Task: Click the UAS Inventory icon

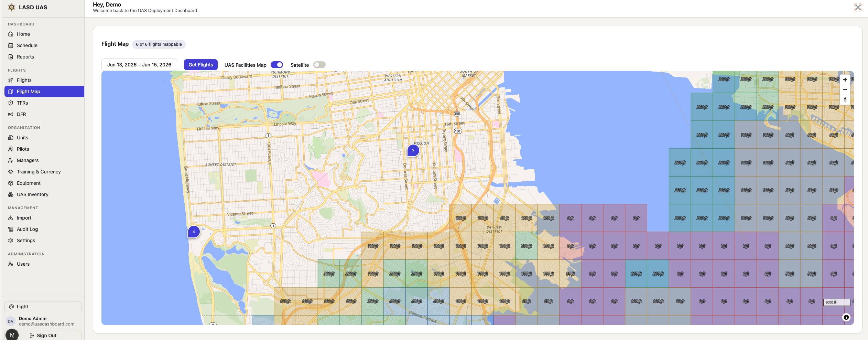Action: point(11,194)
